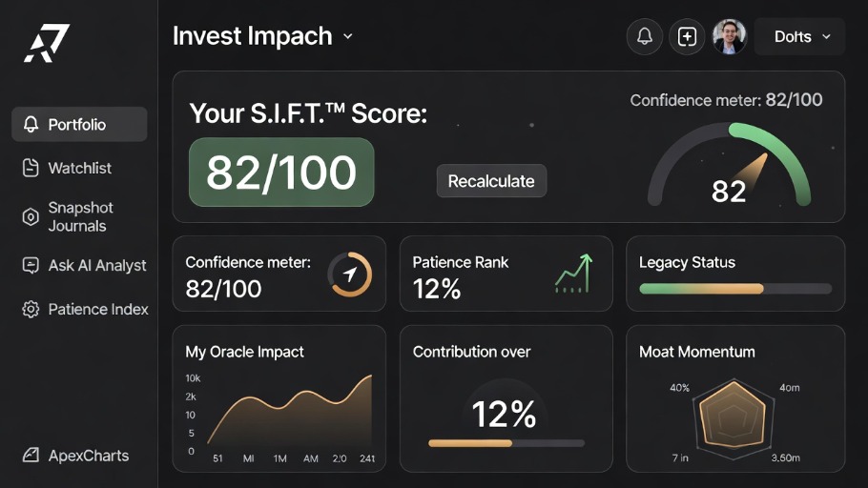The height and width of the screenshot is (488, 868).
Task: Click the green 82/100 score badge
Action: pos(281,173)
